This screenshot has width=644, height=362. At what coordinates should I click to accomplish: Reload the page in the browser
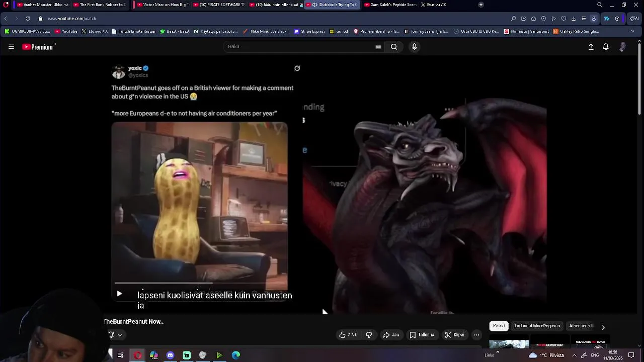coord(28,19)
